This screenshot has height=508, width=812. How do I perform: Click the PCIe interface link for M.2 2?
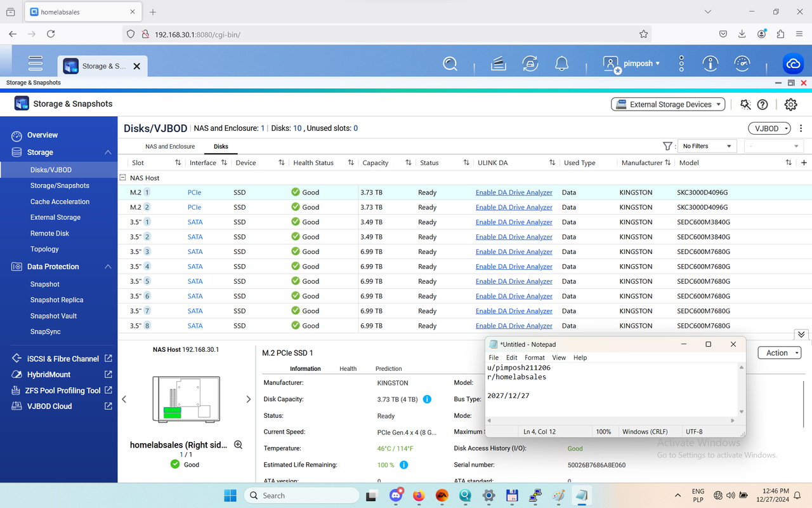(194, 207)
